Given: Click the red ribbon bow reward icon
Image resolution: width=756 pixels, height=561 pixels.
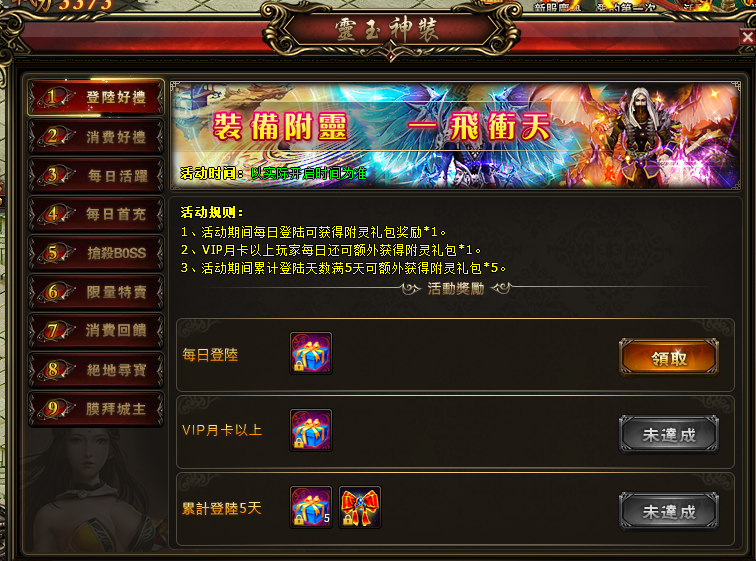Looking at the screenshot, I should pos(360,507).
